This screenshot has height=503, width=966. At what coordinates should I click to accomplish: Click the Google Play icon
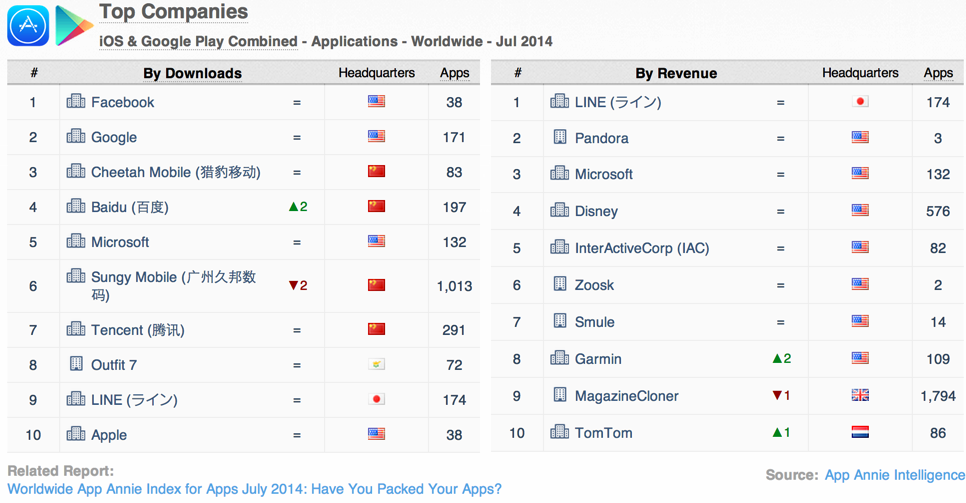pyautogui.click(x=74, y=26)
